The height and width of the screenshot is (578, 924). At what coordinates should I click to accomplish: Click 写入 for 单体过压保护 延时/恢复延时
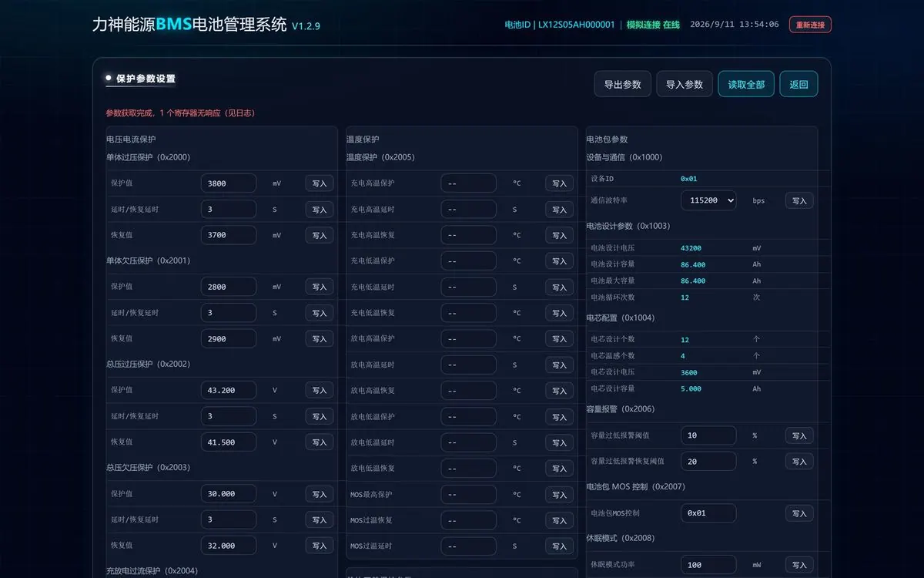[320, 209]
